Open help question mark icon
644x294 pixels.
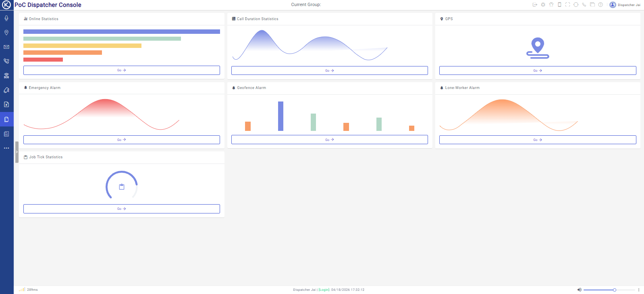point(600,5)
